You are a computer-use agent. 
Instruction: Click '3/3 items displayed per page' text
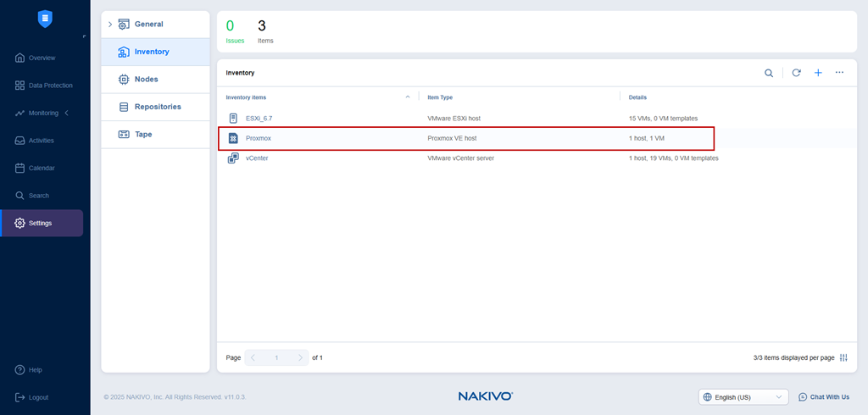[793, 358]
